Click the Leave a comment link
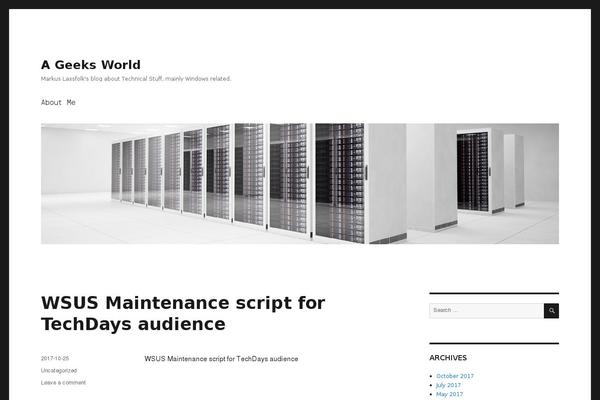Viewport: 600px width, 400px height. pos(64,382)
